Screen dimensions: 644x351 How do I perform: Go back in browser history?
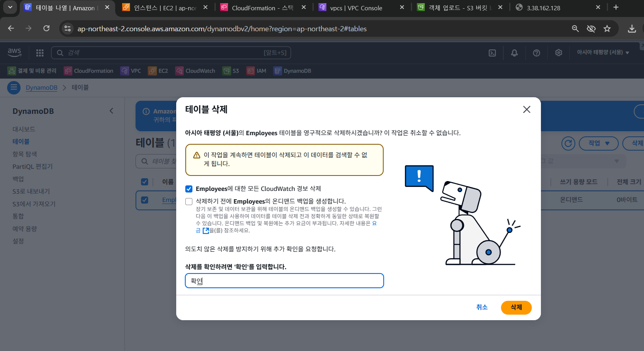[x=11, y=28]
